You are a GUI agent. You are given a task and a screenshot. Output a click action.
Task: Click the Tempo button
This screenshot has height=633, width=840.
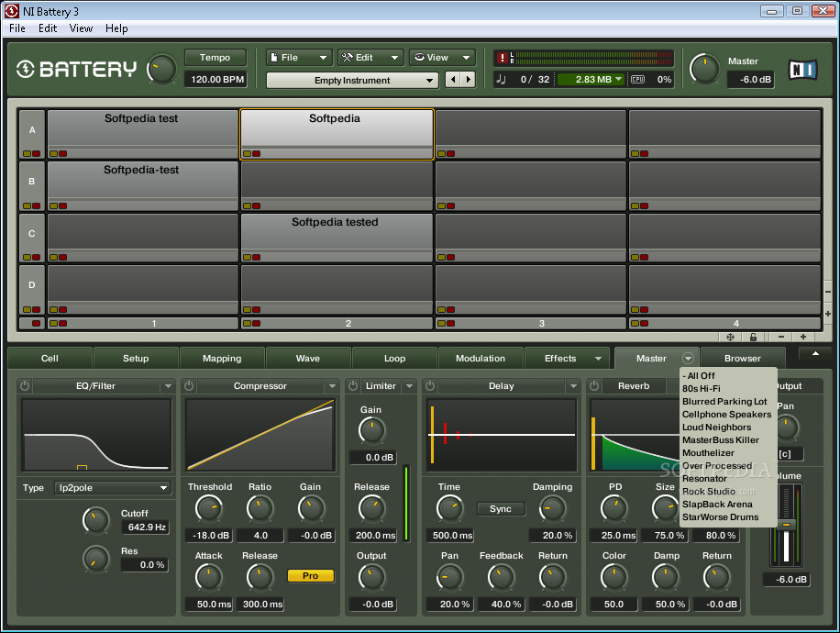coord(215,58)
